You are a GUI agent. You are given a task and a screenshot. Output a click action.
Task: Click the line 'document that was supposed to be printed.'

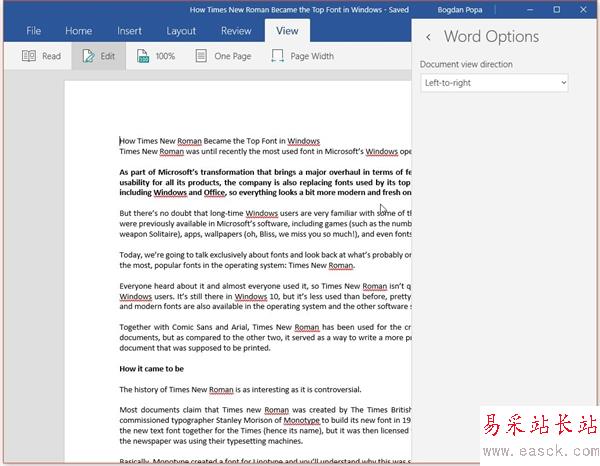click(195, 348)
